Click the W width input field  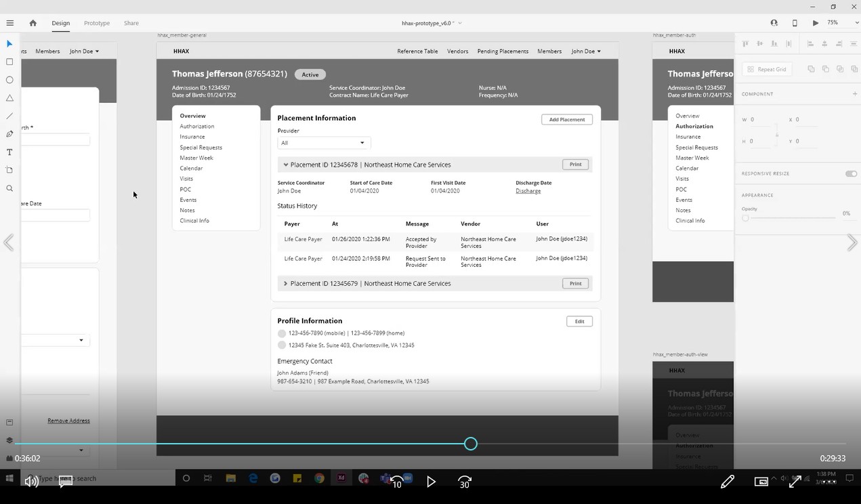(x=761, y=120)
